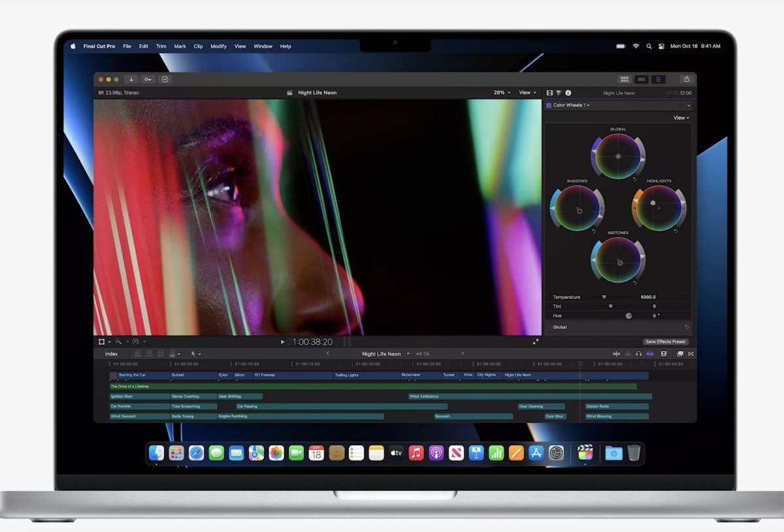
Task: Show the effects browser icon
Action: point(680,354)
